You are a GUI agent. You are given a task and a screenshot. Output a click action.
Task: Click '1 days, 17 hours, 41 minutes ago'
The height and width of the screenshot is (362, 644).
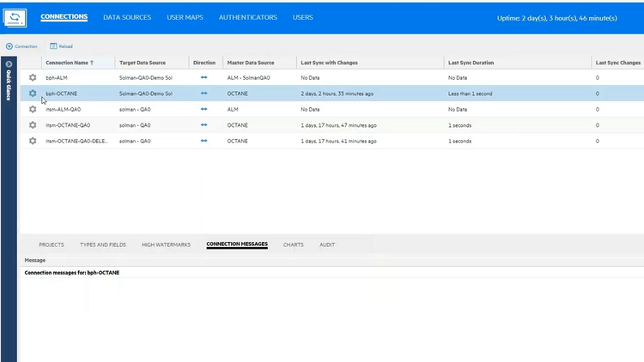tap(338, 141)
